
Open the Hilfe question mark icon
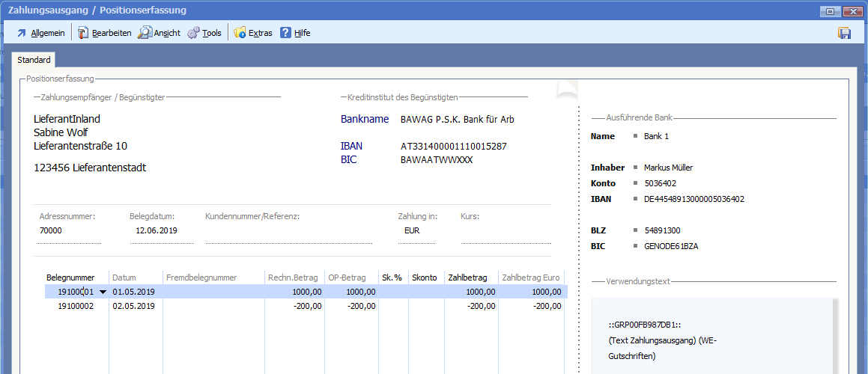coord(285,33)
